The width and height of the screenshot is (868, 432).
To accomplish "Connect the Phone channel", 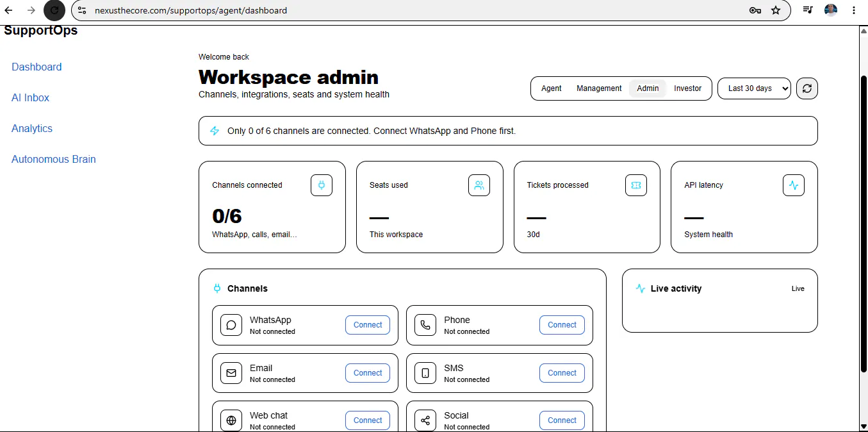I will (x=562, y=325).
